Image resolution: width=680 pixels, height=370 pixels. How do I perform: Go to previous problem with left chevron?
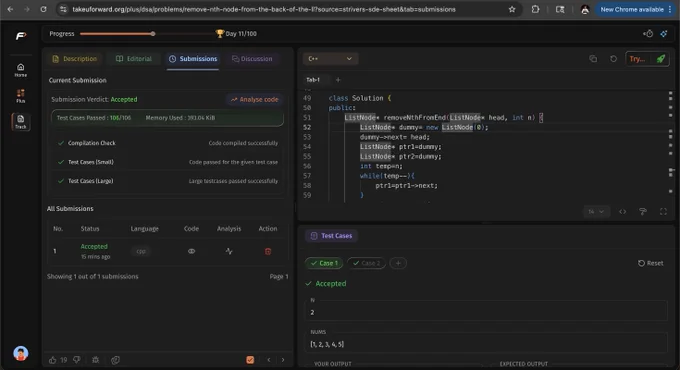tap(269, 360)
